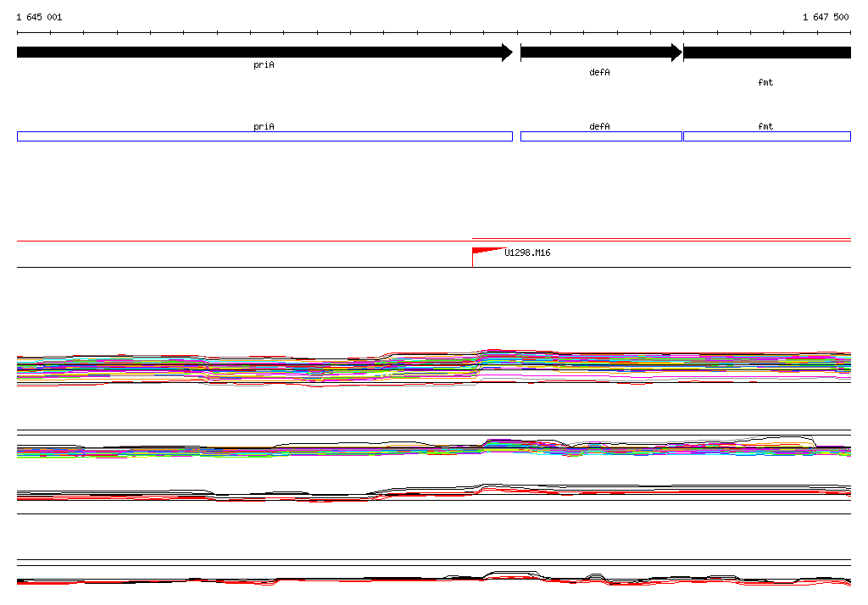The height and width of the screenshot is (605, 868).
Task: Click the U1298.M16 text label
Action: tap(527, 253)
